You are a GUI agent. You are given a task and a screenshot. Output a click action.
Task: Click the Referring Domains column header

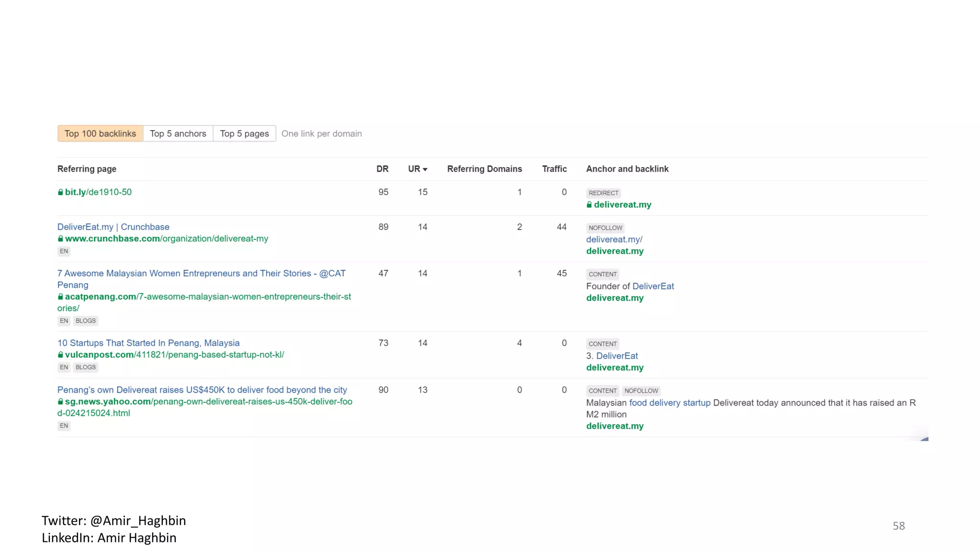click(x=484, y=169)
